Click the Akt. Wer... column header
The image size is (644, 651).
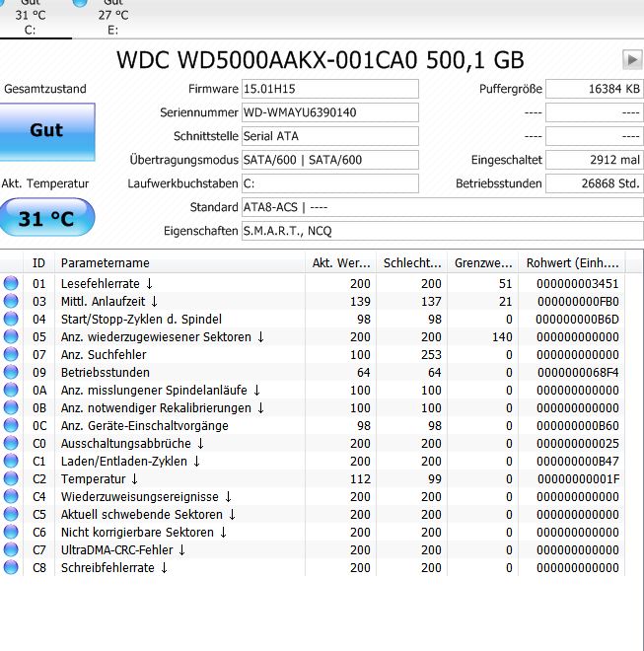(341, 262)
